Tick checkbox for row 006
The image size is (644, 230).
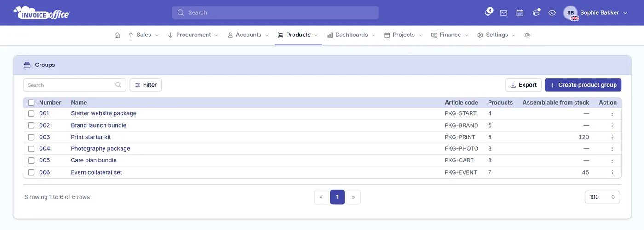pos(31,172)
